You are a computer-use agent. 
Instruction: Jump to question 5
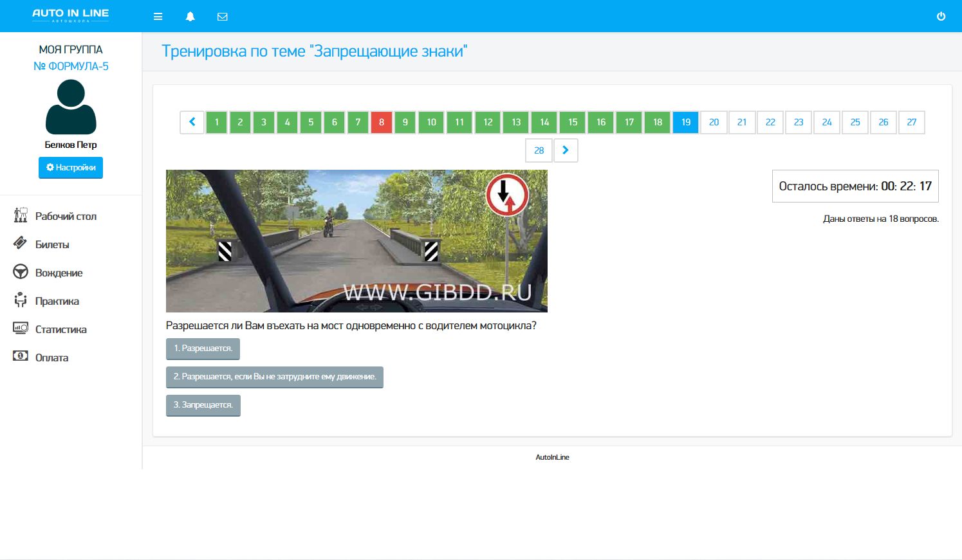[x=311, y=122]
